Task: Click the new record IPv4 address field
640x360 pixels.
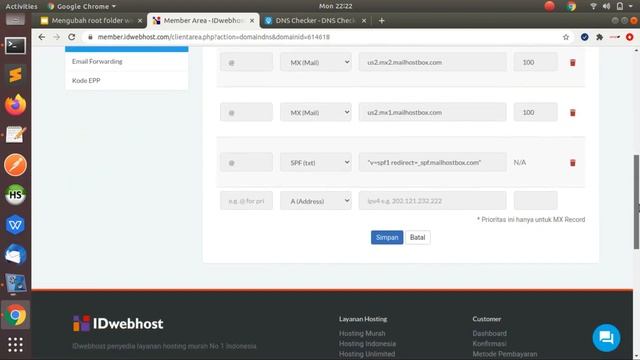Action: pos(432,201)
